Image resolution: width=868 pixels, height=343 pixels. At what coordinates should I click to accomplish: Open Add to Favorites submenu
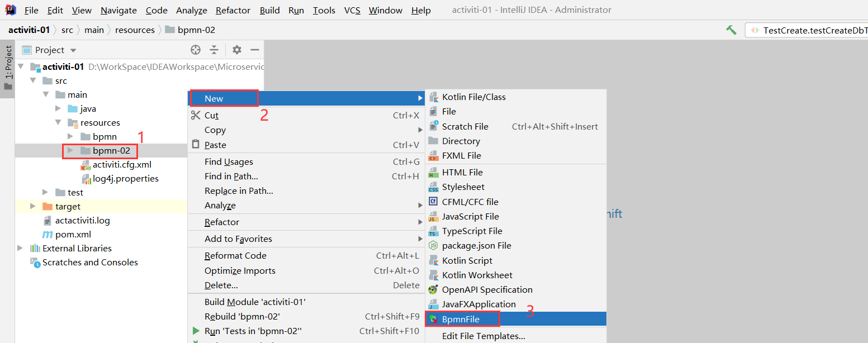(306, 239)
